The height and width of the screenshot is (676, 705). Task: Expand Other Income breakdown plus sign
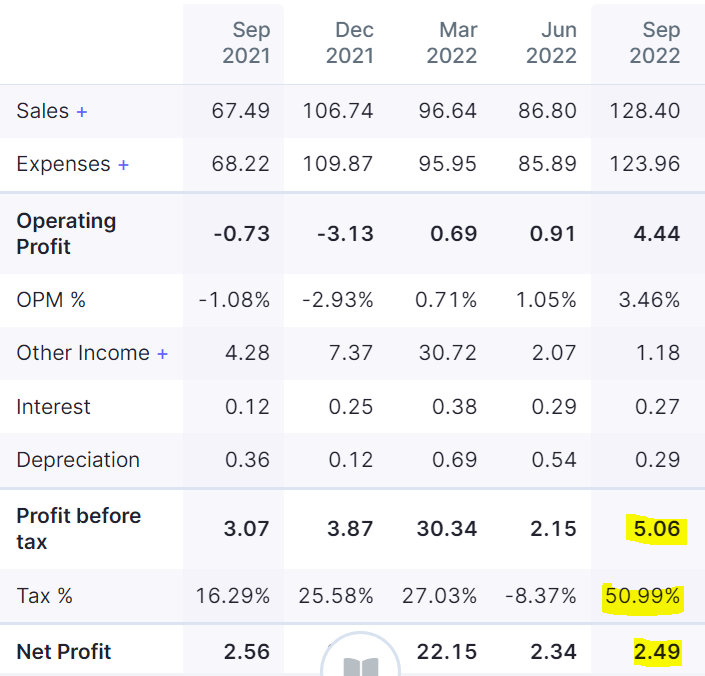162,354
